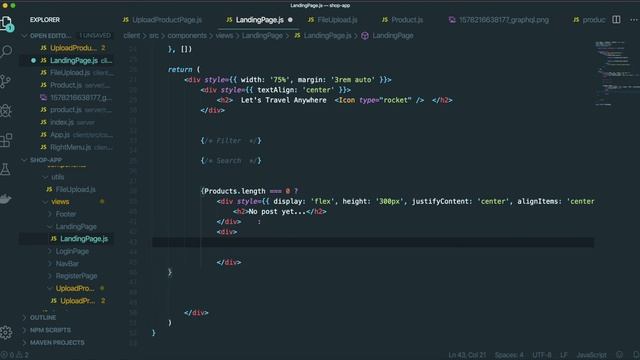The height and width of the screenshot is (360, 640).
Task: Click the components breadcrumb segment
Action: [x=187, y=36]
